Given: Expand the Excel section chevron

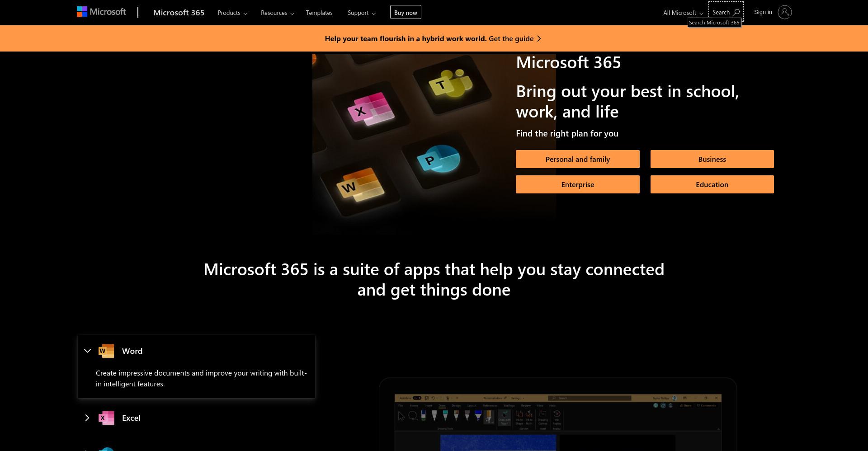Looking at the screenshot, I should (87, 418).
